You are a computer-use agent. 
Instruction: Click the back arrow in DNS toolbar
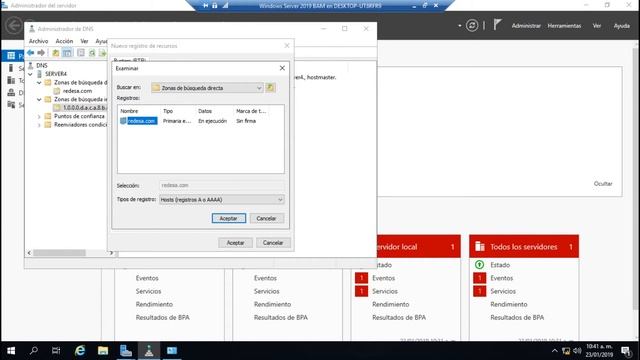tap(31, 53)
